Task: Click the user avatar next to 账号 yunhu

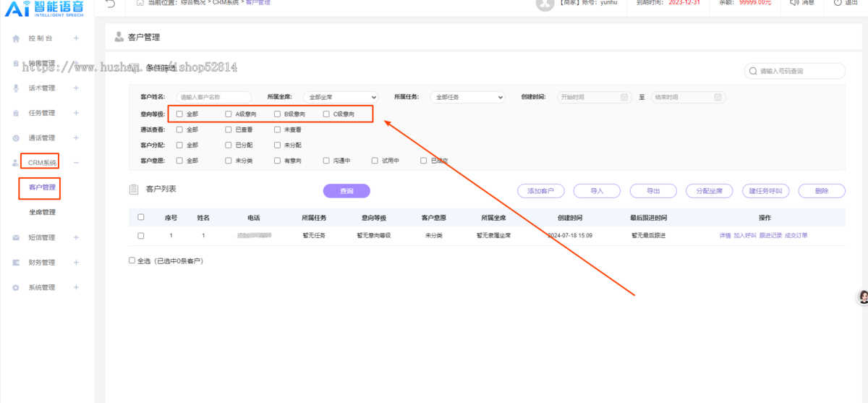Action: click(x=545, y=4)
